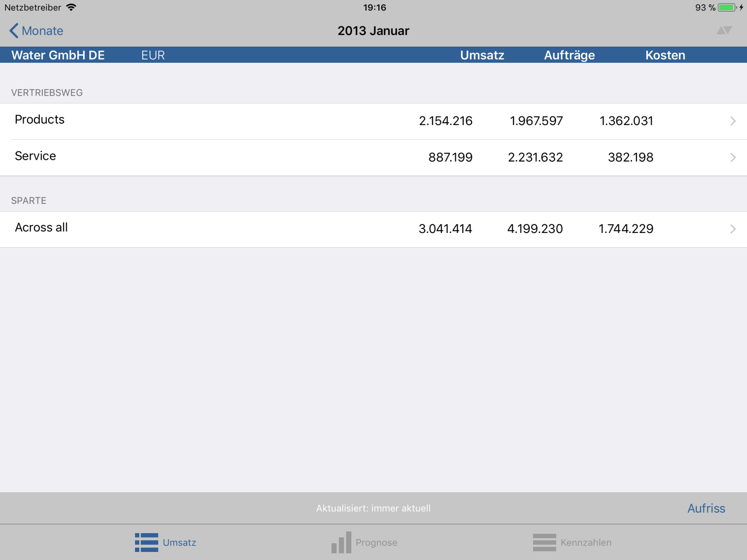Viewport: 747px width, 560px height.
Task: Tap the Aufträge column header
Action: 569,55
